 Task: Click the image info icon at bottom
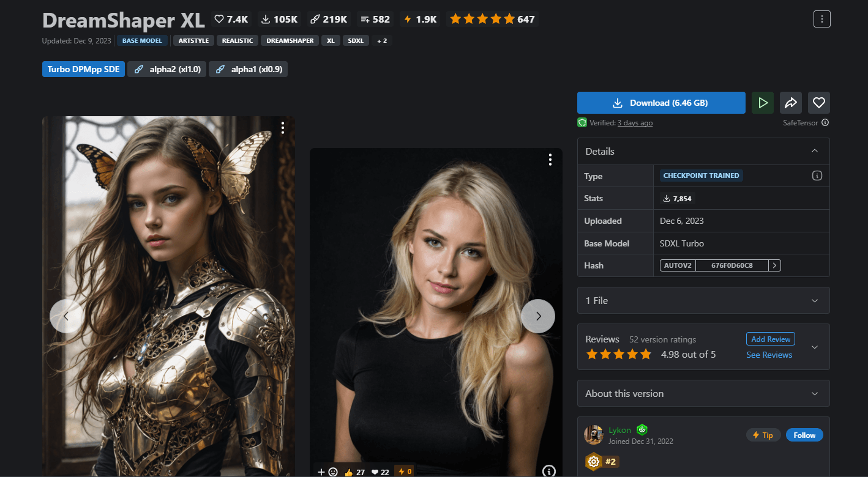tap(549, 471)
